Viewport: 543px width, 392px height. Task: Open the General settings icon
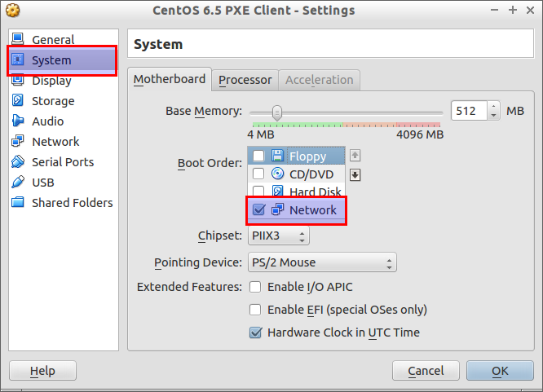tap(18, 39)
